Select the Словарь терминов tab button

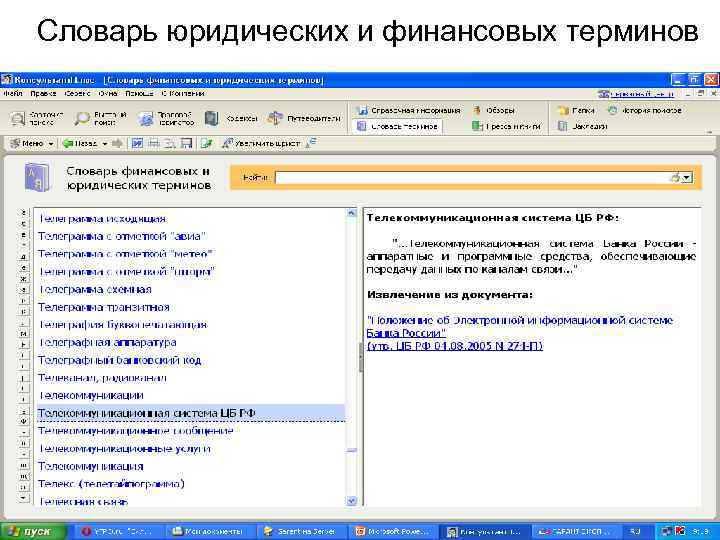point(398,126)
